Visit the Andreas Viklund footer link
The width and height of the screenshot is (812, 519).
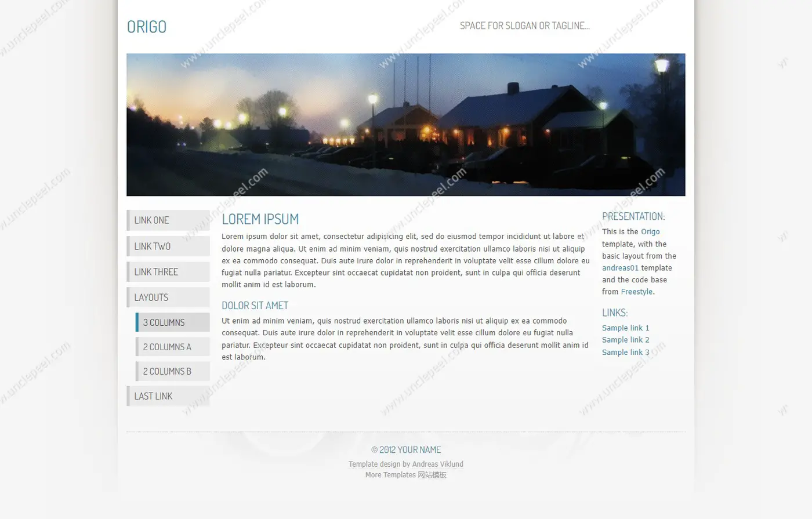437,464
